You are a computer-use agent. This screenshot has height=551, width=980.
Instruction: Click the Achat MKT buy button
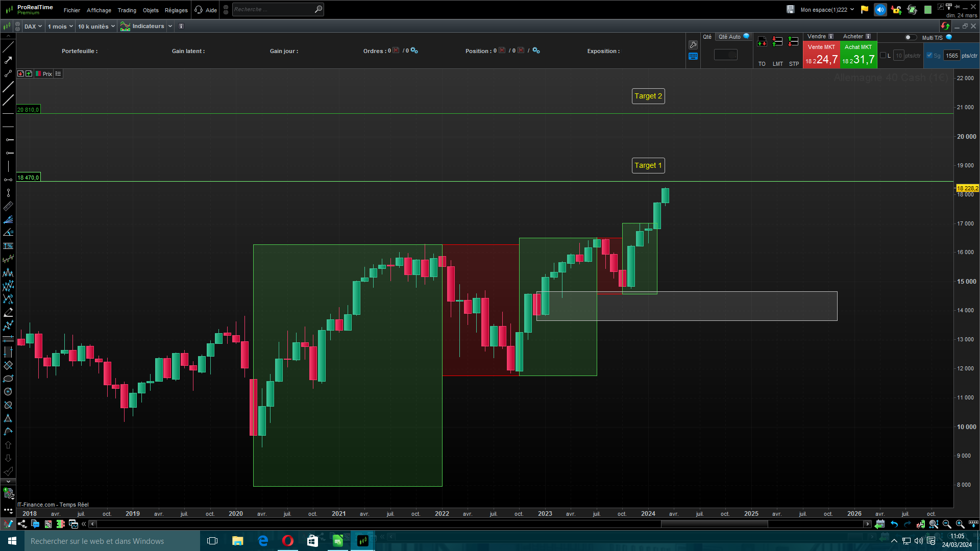[x=858, y=55]
